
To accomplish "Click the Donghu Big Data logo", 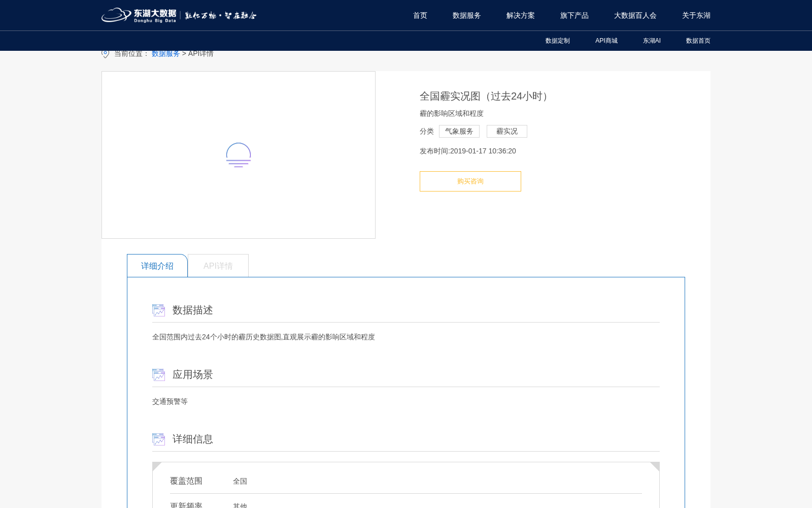I will pos(179,15).
